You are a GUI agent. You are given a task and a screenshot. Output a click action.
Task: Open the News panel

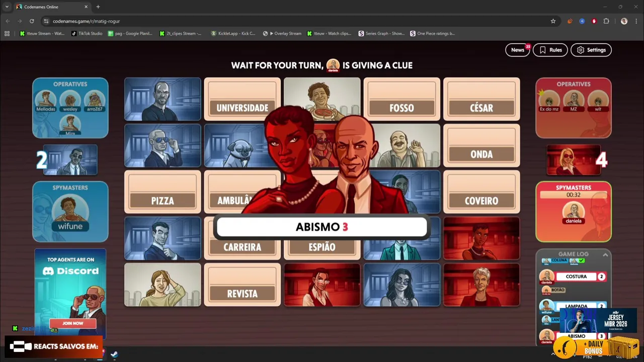(x=517, y=50)
